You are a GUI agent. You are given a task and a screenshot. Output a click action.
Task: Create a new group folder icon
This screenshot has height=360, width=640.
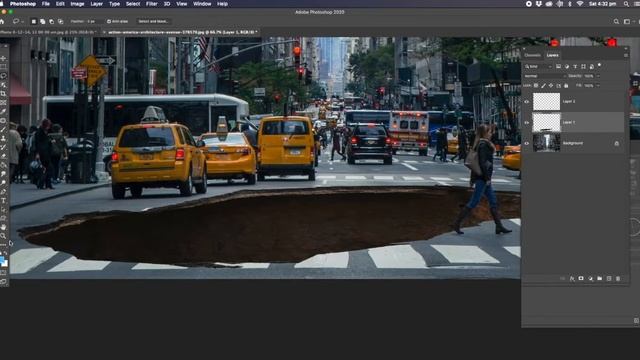[x=600, y=278]
